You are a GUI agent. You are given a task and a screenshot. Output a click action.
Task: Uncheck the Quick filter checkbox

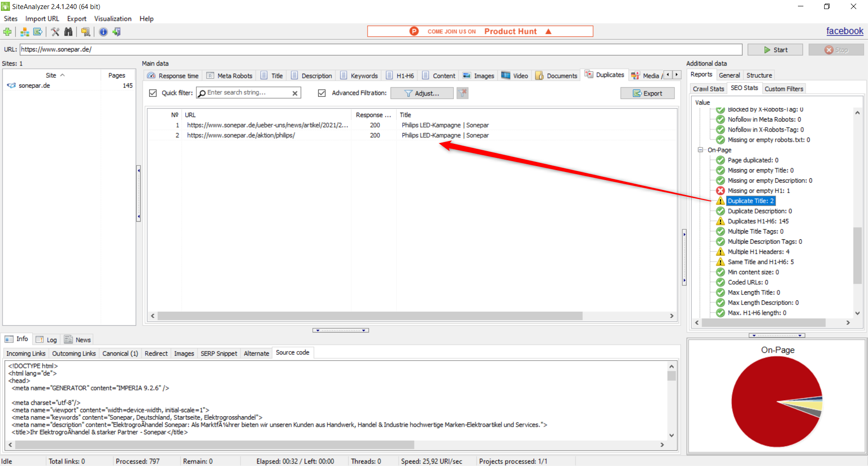(x=153, y=93)
